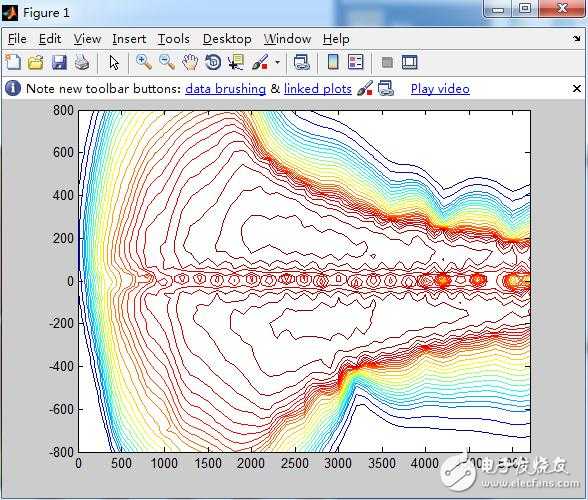Follow the data brushing link
The width and height of the screenshot is (588, 500).
tap(225, 89)
